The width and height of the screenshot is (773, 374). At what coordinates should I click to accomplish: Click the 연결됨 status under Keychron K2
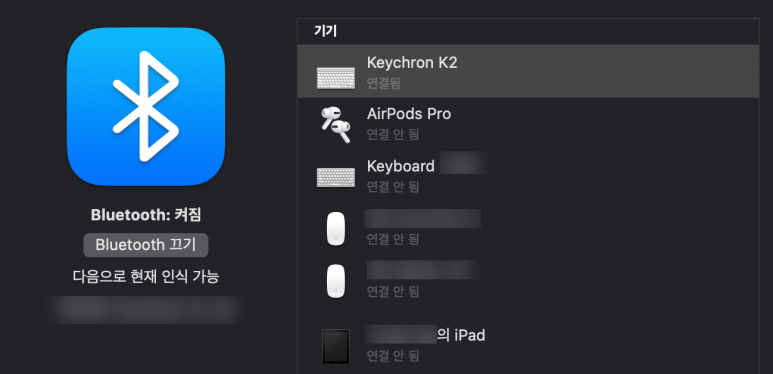(384, 82)
